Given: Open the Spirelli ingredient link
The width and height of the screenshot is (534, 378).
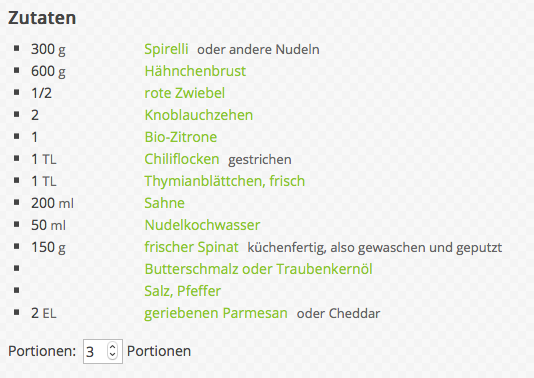Looking at the screenshot, I should 166,49.
